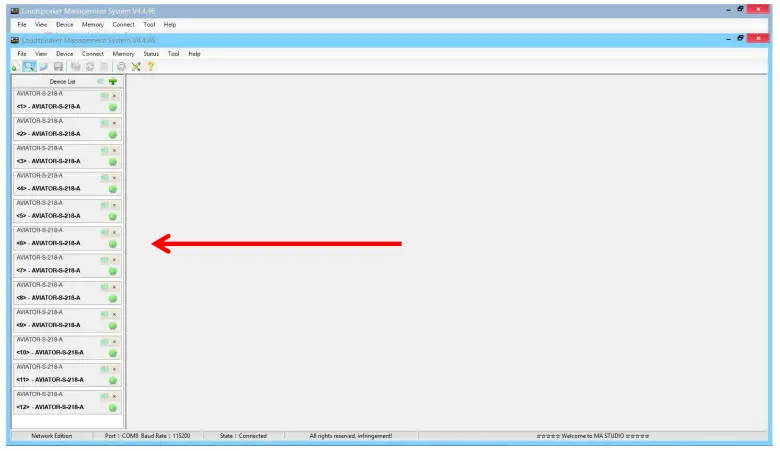Click the green status dot of device <1>
Screen dimensions: 780x451
click(113, 107)
